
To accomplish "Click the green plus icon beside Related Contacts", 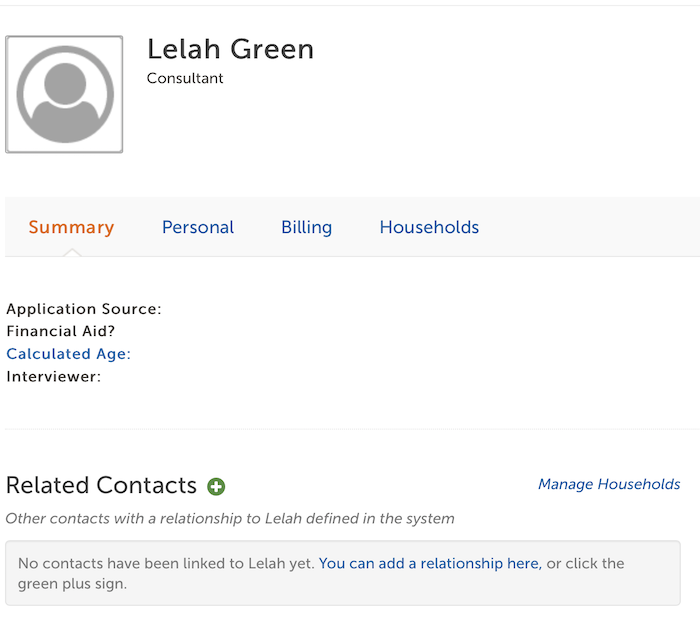I will coord(216,486).
